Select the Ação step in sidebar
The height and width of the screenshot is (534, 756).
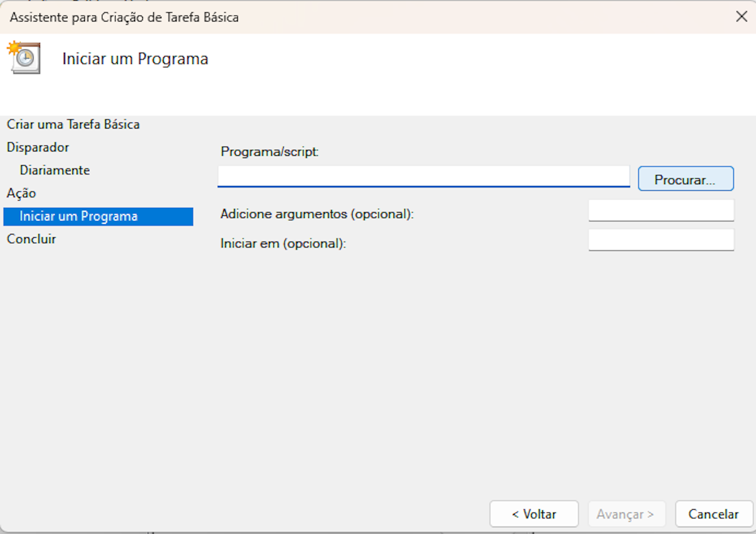[x=21, y=193]
